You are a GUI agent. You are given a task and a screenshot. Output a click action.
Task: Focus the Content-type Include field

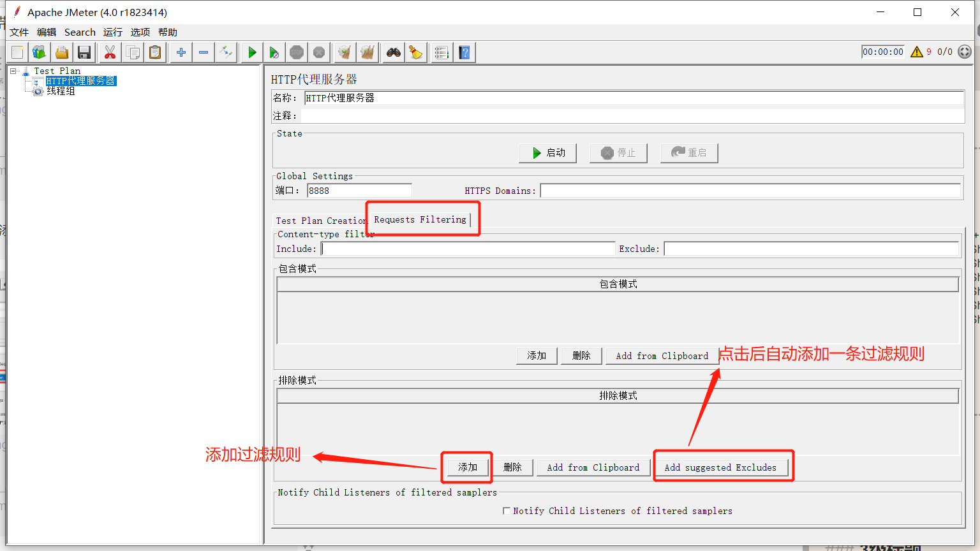pos(468,249)
